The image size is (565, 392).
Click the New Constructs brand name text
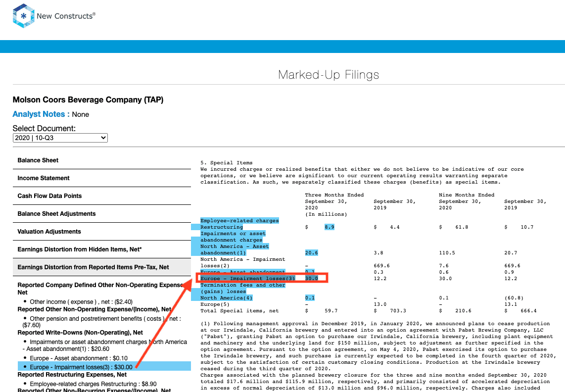pyautogui.click(x=66, y=16)
